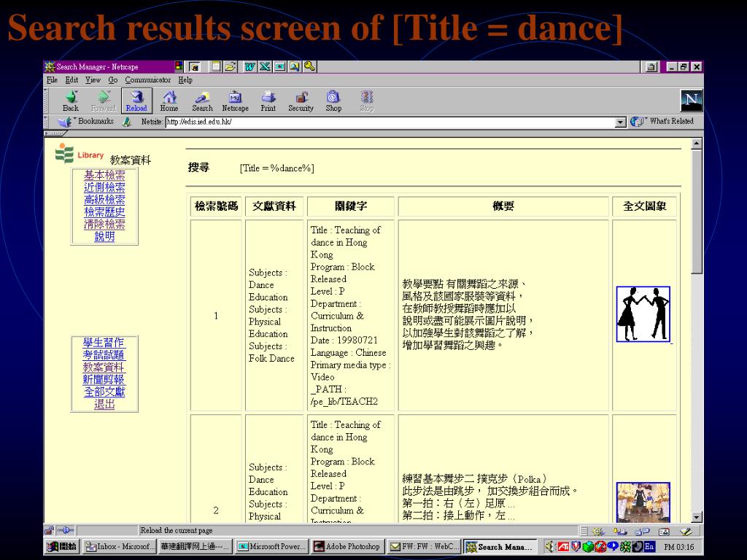
Task: Switch to Microsoft PowerPoint taskbar window
Action: pos(271,547)
